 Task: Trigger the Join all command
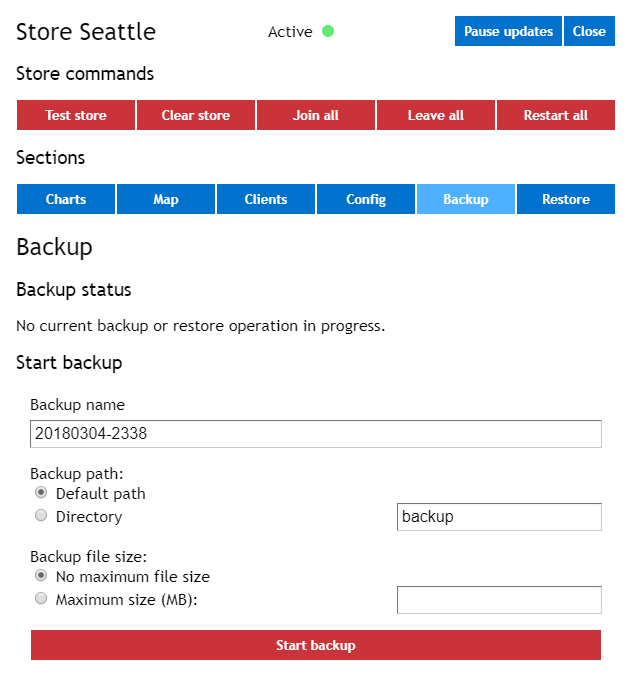(x=316, y=115)
